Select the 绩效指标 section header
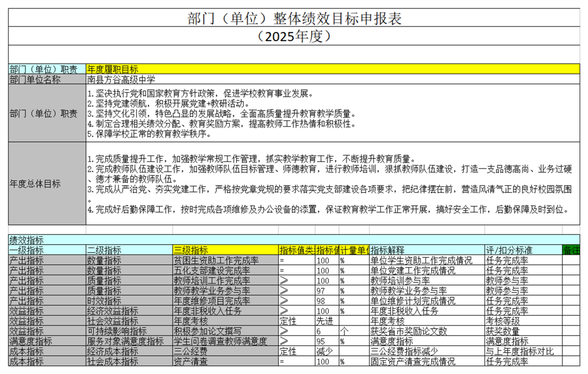The image size is (588, 374). coord(294,240)
